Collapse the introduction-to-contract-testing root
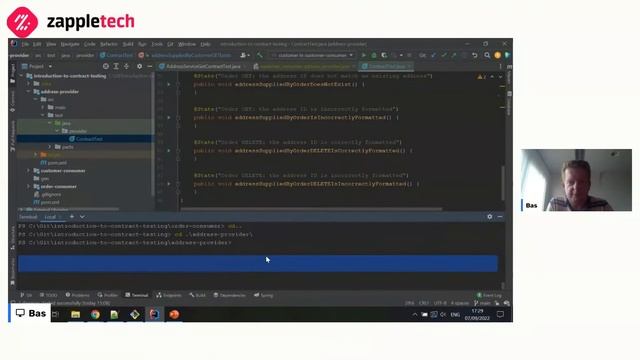 coord(21,76)
